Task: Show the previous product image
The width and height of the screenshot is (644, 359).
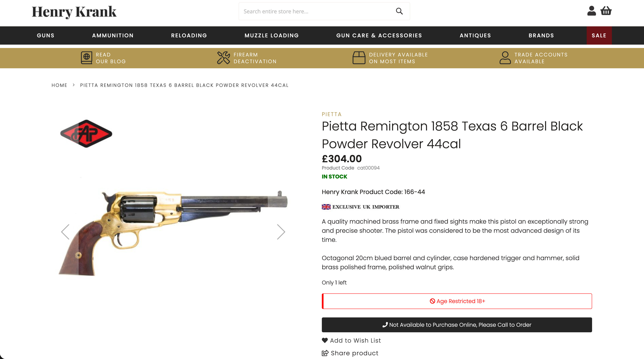Action: click(65, 232)
